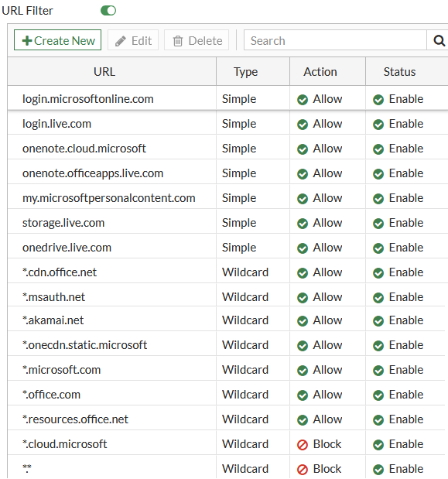Click Allow checkmark icon for login.live.com
The height and width of the screenshot is (479, 448).
click(x=303, y=125)
